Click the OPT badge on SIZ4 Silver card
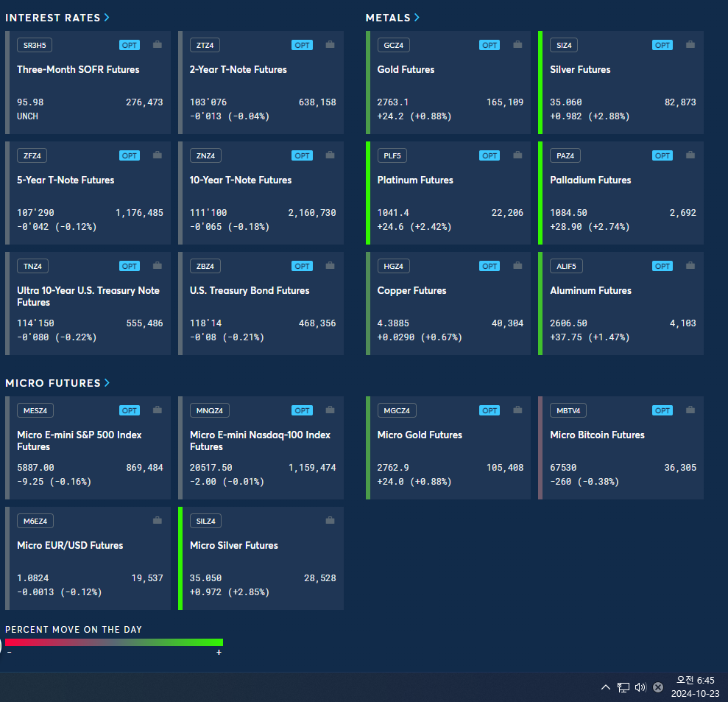The width and height of the screenshot is (728, 702). (662, 45)
